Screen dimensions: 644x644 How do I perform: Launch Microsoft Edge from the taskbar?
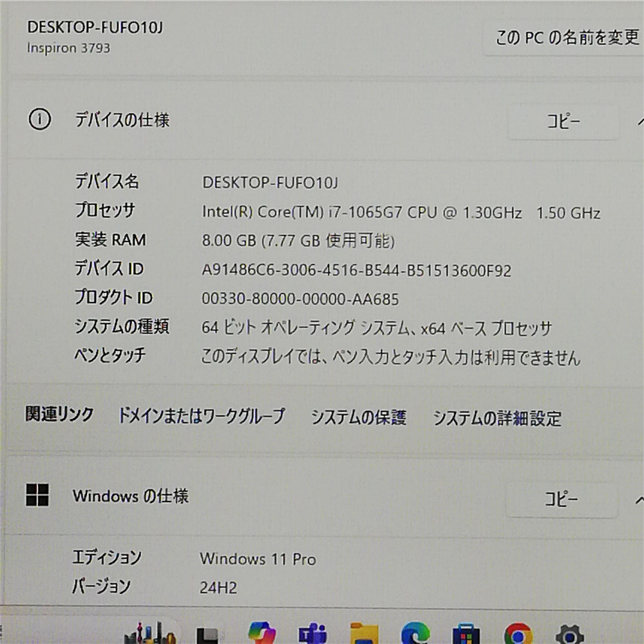(x=415, y=633)
